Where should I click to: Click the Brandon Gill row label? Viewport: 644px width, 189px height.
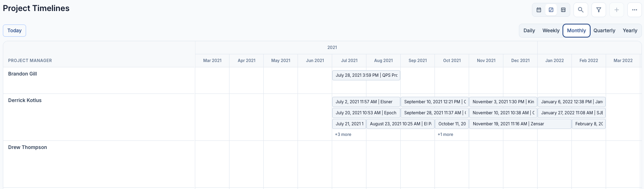pyautogui.click(x=22, y=74)
